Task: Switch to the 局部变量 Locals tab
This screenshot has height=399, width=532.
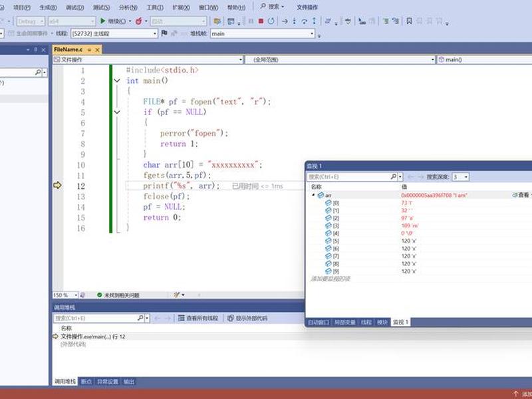Action: coord(344,323)
